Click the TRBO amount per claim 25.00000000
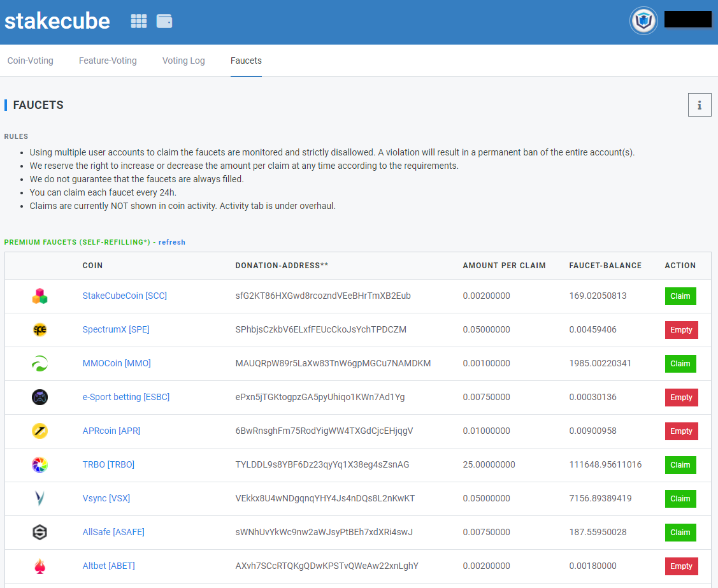This screenshot has height=588, width=718. [x=489, y=465]
